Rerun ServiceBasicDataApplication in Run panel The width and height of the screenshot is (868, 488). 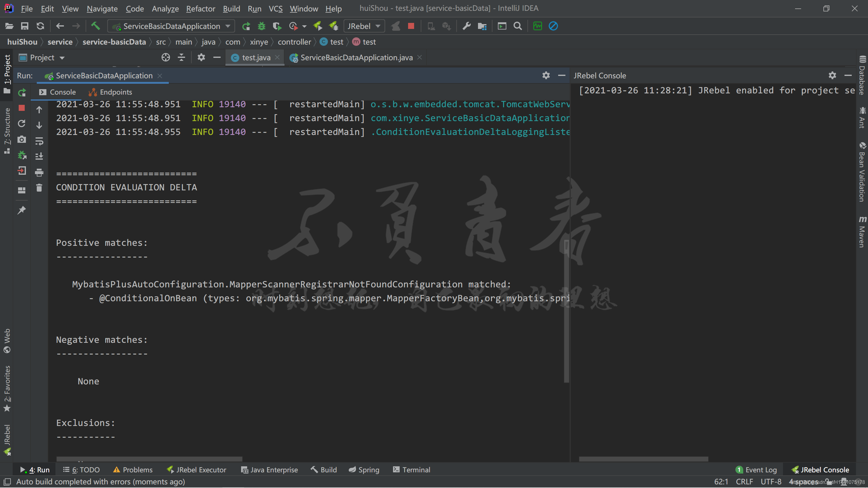(x=22, y=92)
